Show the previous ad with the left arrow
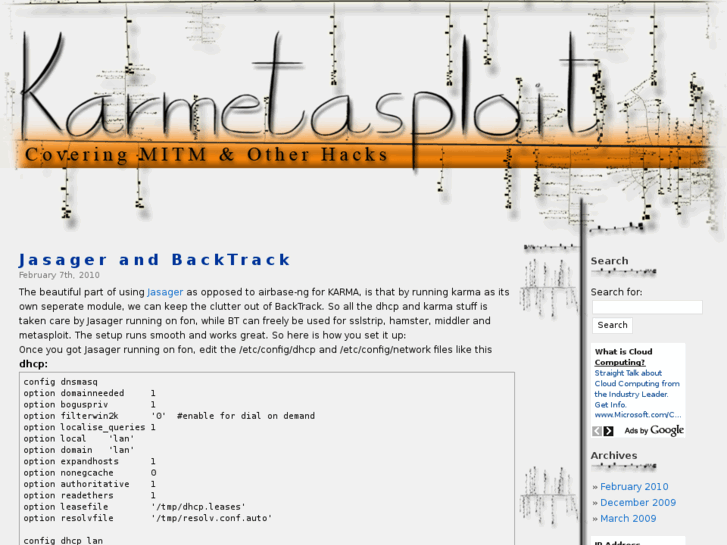 click(597, 431)
